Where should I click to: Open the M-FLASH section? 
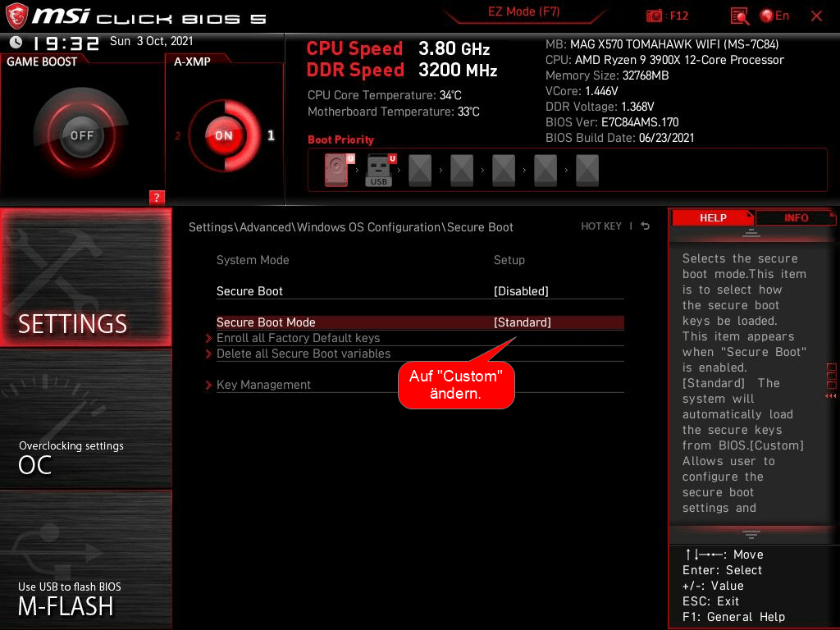coord(85,559)
